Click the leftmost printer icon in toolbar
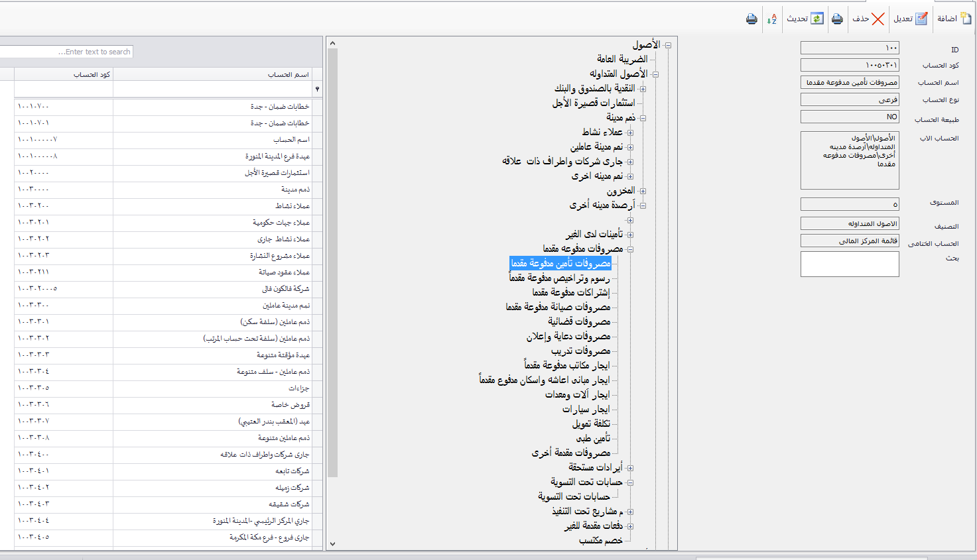This screenshot has width=977, height=560. (x=751, y=19)
